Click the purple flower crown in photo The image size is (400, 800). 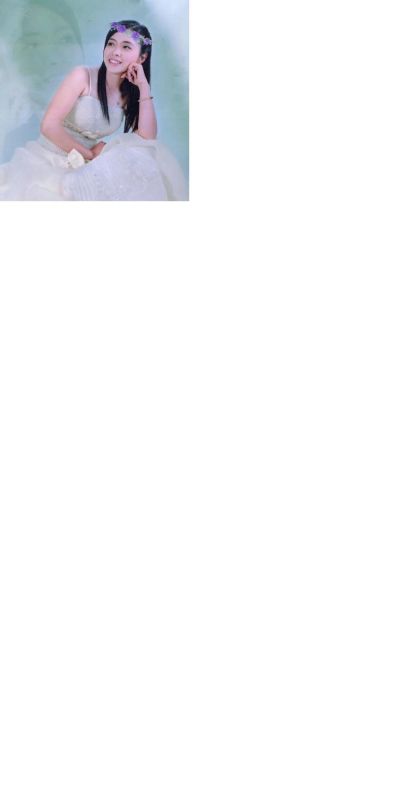click(x=131, y=32)
